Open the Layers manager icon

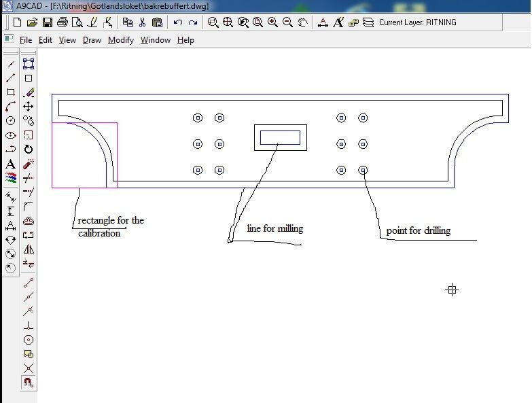pos(368,22)
